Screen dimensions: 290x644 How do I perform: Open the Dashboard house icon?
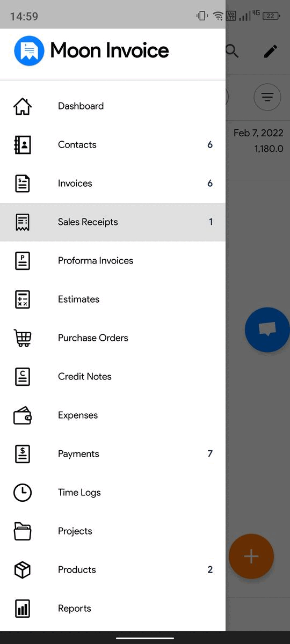[23, 106]
